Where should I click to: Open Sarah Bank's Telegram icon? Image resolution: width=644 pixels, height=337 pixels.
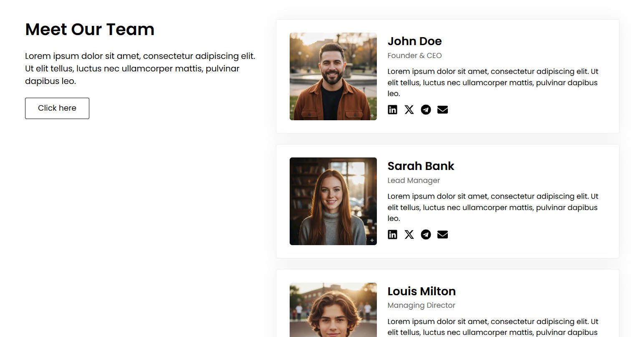pos(426,235)
